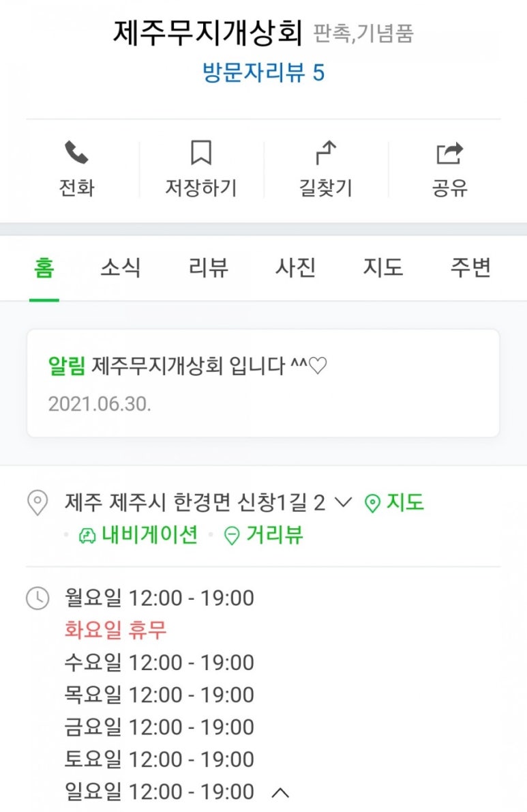Image resolution: width=527 pixels, height=812 pixels.
Task: Tap the directions arrow icon
Action: click(x=326, y=153)
